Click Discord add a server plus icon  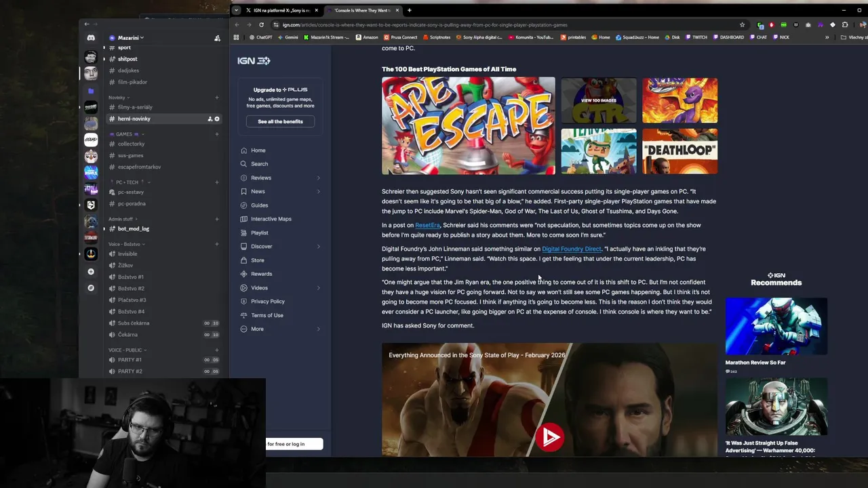[91, 272]
